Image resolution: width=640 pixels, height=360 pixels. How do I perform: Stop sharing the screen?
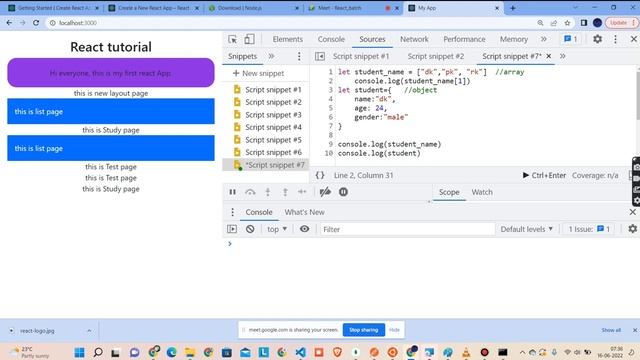pyautogui.click(x=363, y=330)
